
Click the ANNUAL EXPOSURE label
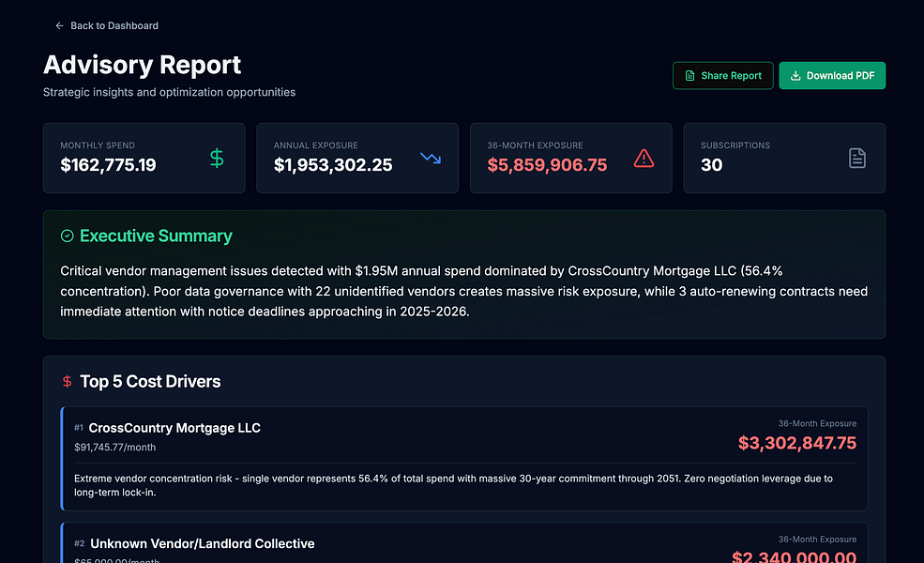[x=316, y=145]
